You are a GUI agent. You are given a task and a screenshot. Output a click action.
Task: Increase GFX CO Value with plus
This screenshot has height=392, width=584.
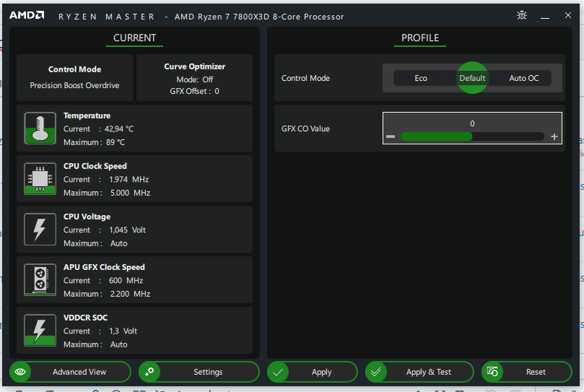tap(554, 136)
